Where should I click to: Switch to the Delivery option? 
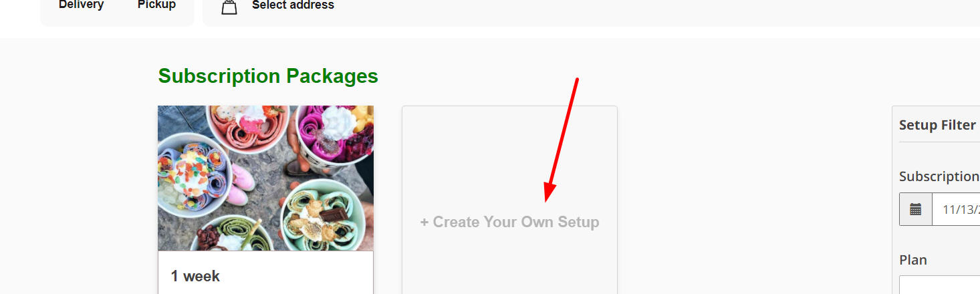click(x=81, y=5)
